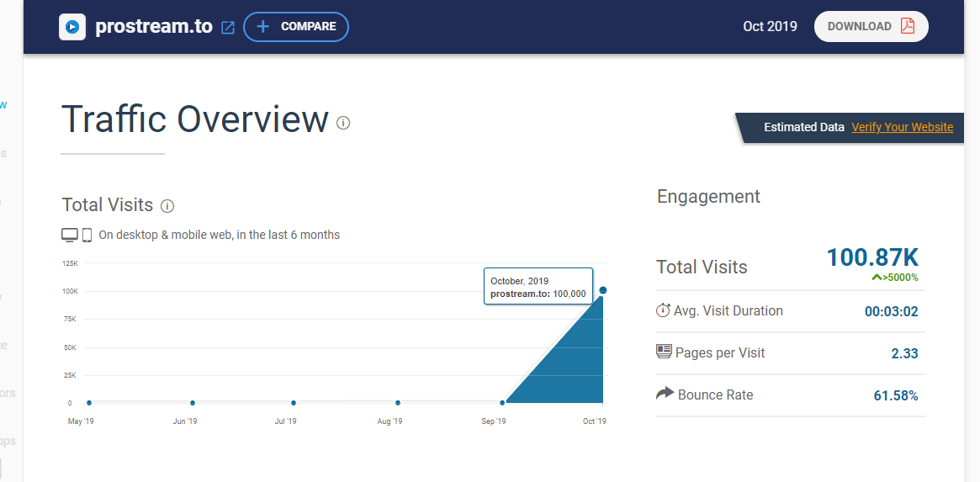This screenshot has width=980, height=482.
Task: Select the Aug '19 data point on chart
Action: click(398, 403)
